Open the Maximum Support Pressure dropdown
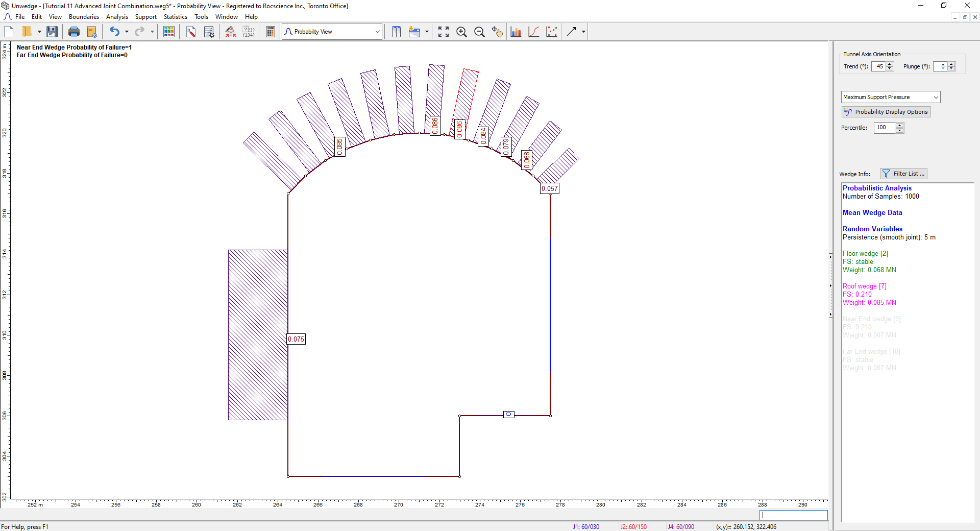The image size is (980, 531). pos(936,97)
